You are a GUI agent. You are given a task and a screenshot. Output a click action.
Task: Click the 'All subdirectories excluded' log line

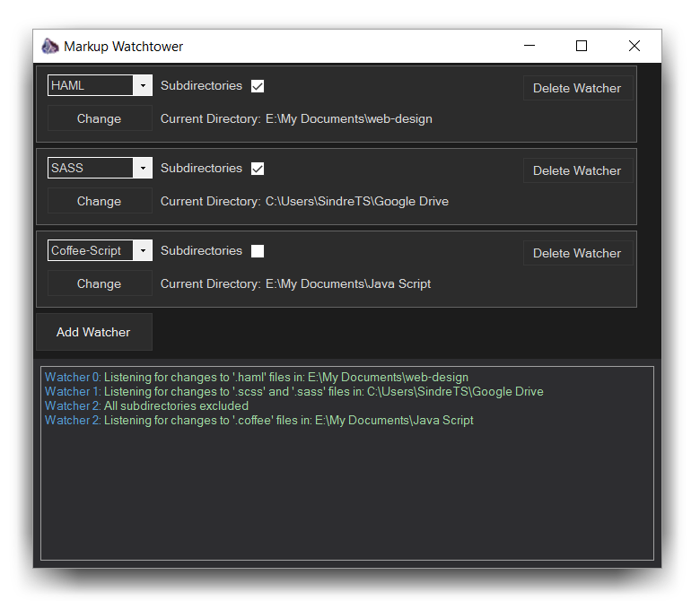pos(146,406)
